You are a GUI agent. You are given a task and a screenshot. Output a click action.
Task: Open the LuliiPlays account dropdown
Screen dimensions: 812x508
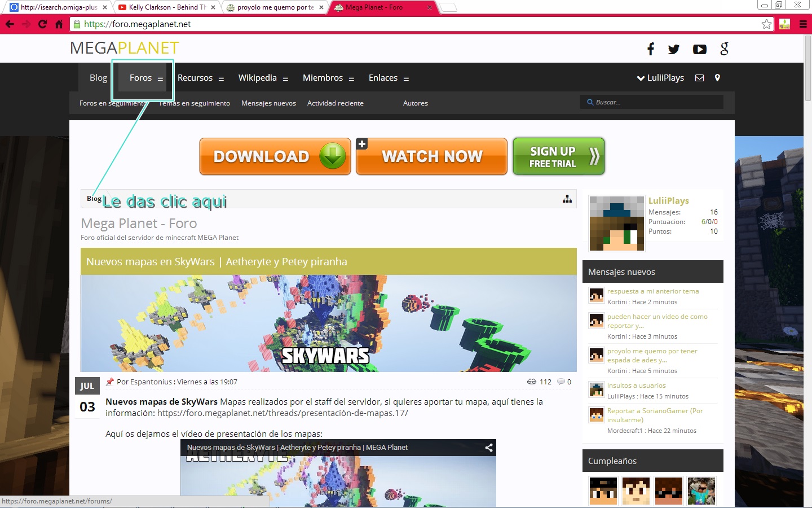(x=660, y=78)
